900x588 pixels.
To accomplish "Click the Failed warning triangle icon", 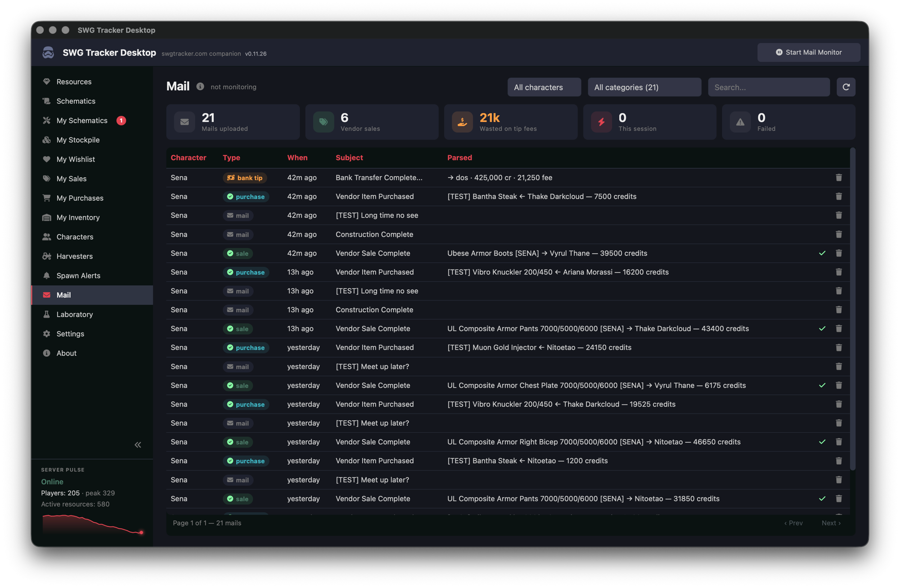I will (x=740, y=122).
